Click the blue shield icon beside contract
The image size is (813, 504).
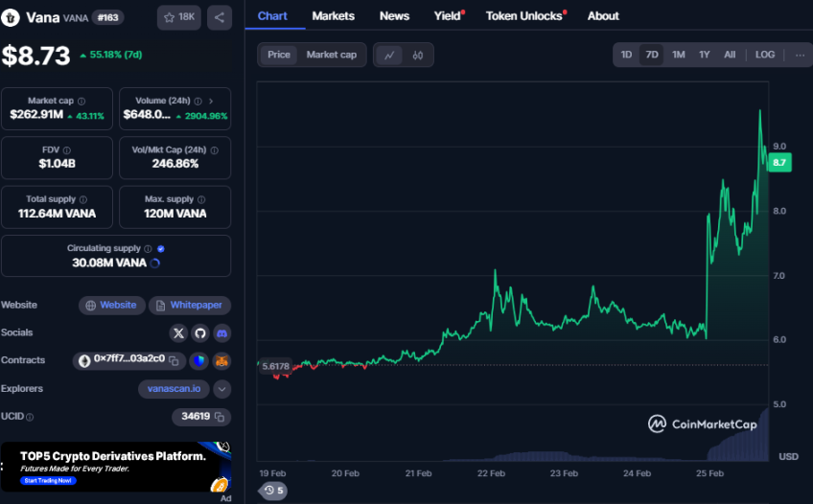198,361
